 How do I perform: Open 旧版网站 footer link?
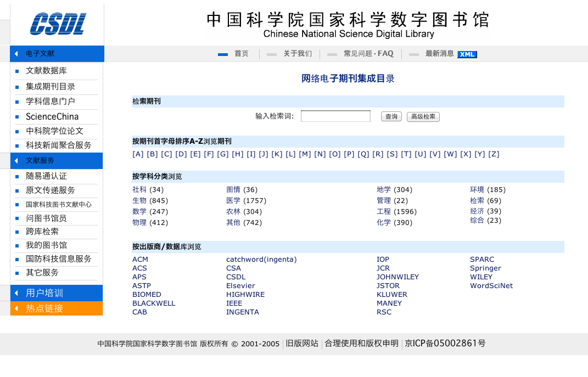point(302,344)
